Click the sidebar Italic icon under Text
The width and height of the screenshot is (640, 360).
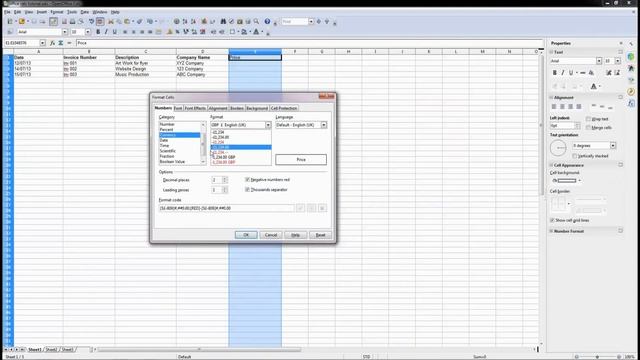click(562, 73)
